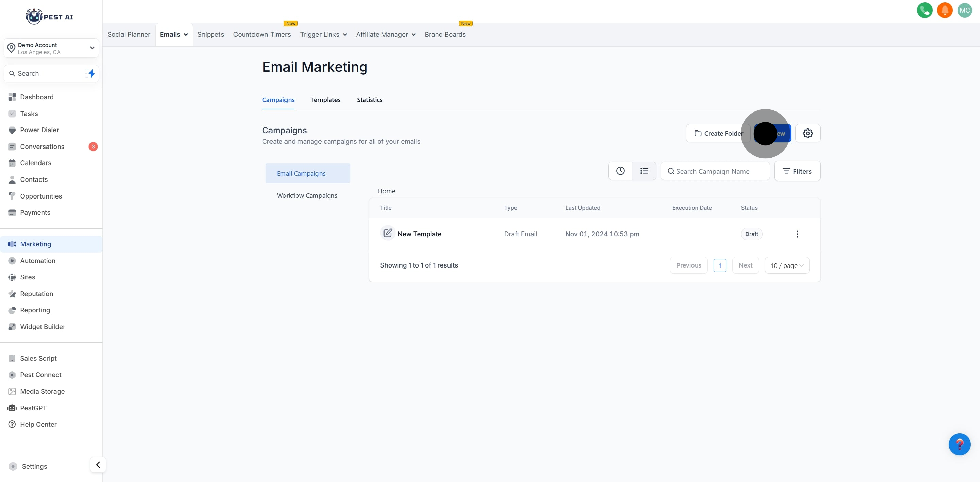
Task: Open the 10 / page dropdown
Action: pos(787,266)
